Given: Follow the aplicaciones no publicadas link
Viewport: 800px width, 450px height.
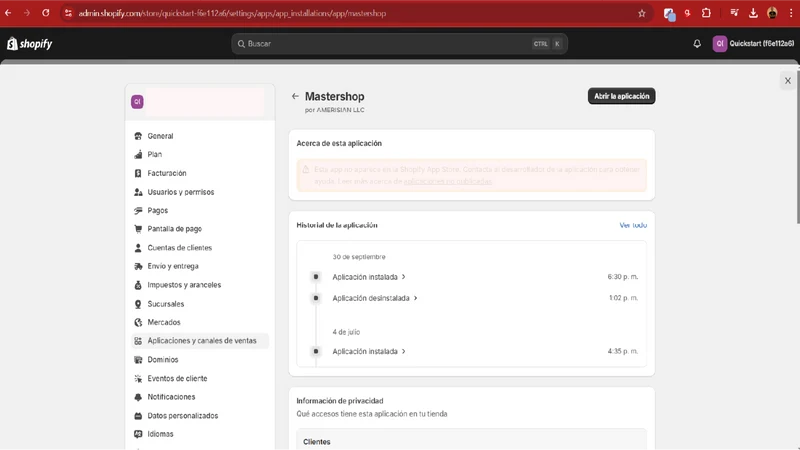Looking at the screenshot, I should [x=447, y=181].
